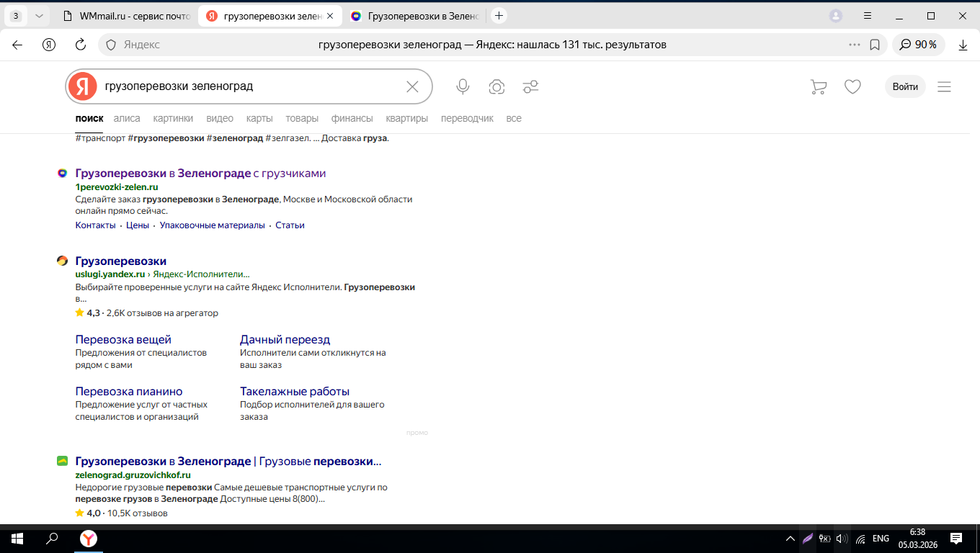The height and width of the screenshot is (553, 980).
Task: Switch to the Грузоперевозки в Зеленог... tab
Action: (414, 16)
